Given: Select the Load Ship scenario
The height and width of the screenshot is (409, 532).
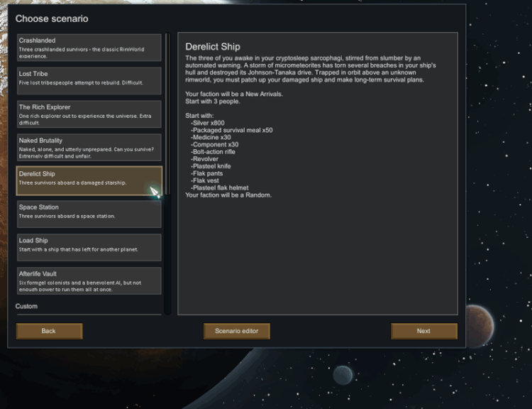Looking at the screenshot, I should (89, 247).
